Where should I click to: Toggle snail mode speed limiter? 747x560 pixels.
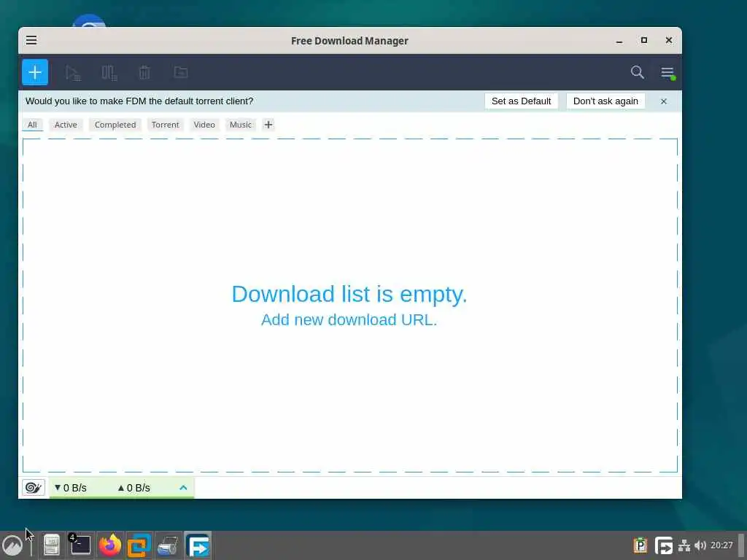point(34,488)
